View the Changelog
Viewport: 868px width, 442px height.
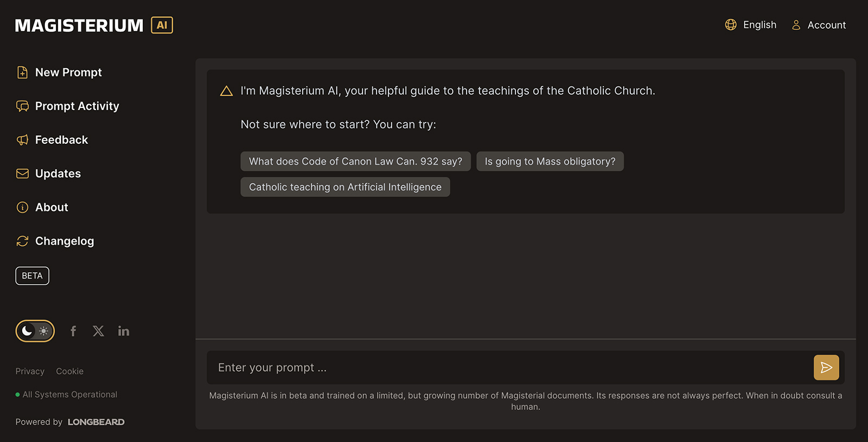coord(55,241)
